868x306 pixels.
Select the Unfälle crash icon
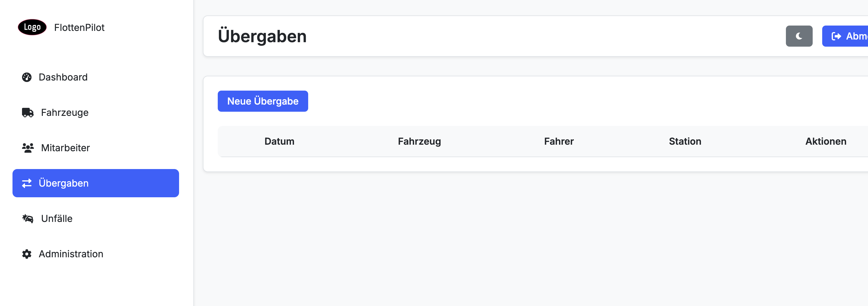27,218
